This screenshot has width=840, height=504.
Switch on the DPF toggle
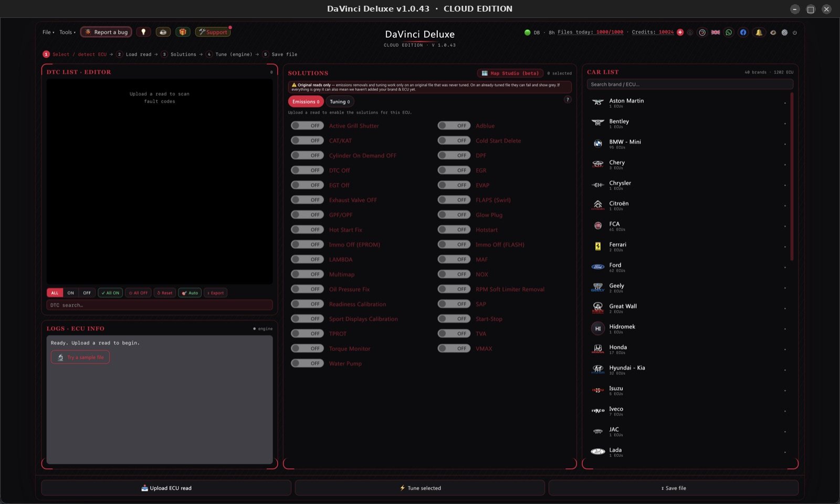point(454,155)
